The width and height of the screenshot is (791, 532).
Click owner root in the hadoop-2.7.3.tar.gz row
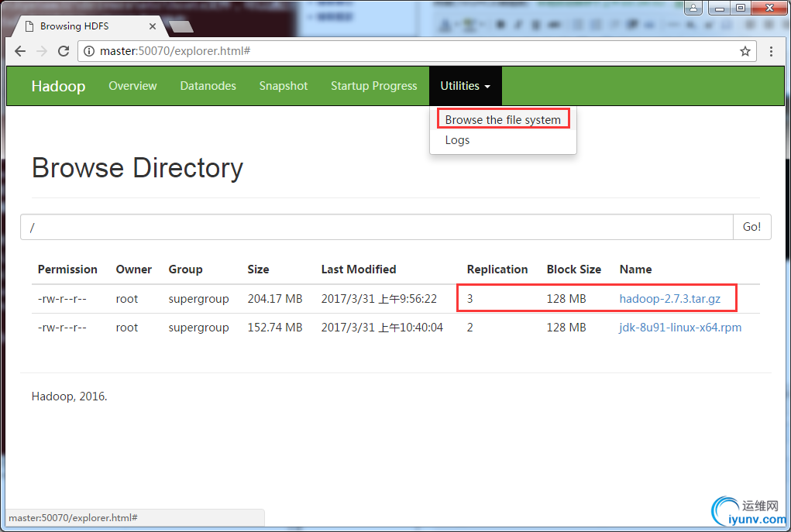126,299
